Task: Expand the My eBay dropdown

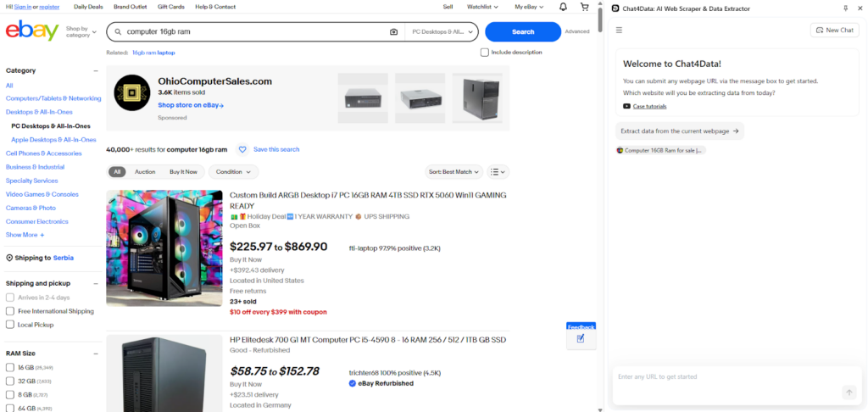Action: pyautogui.click(x=529, y=7)
